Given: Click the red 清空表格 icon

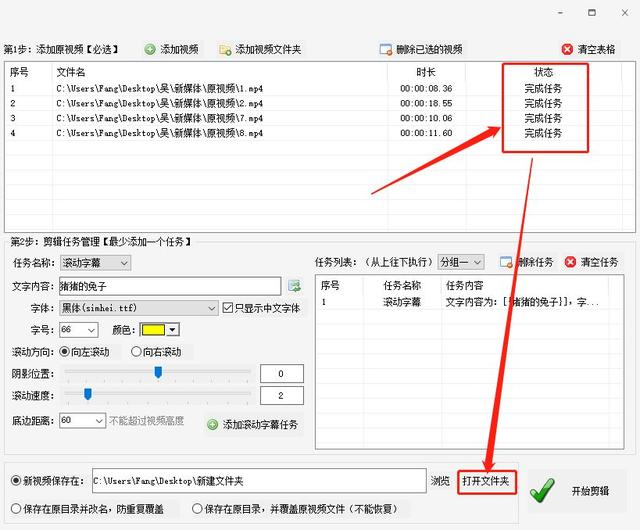Looking at the screenshot, I should click(x=568, y=49).
